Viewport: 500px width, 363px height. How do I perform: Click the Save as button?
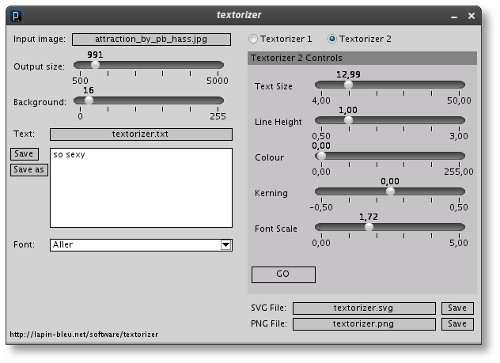click(29, 170)
